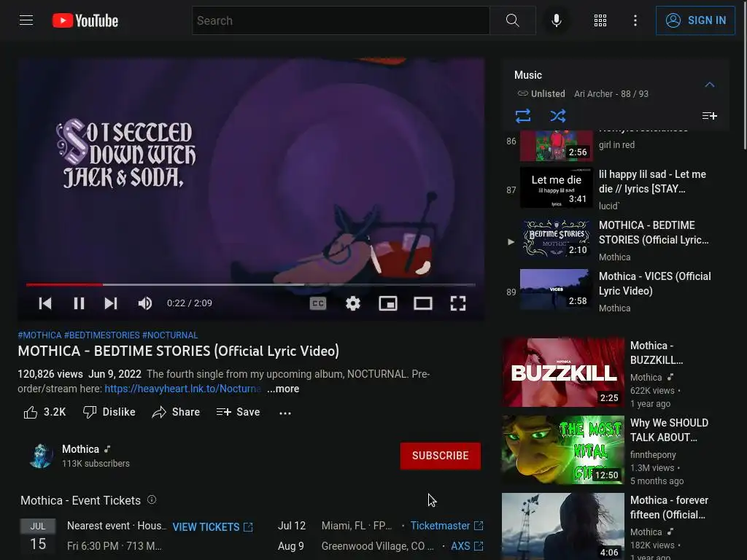Save video to a playlist
Viewport: 747px width, 560px height.
[238, 412]
